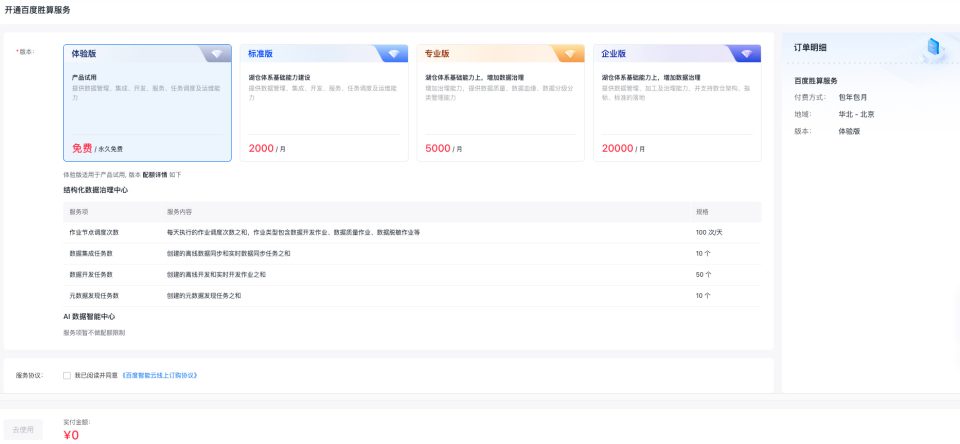Viewport: 960px width, 444px height.
Task: Click 体验版 value in order details panel
Action: (x=849, y=131)
